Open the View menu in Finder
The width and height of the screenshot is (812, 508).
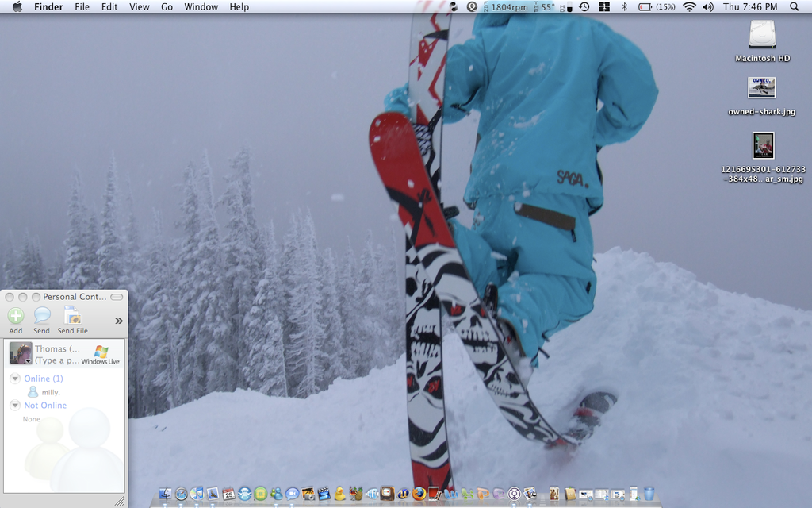(139, 6)
